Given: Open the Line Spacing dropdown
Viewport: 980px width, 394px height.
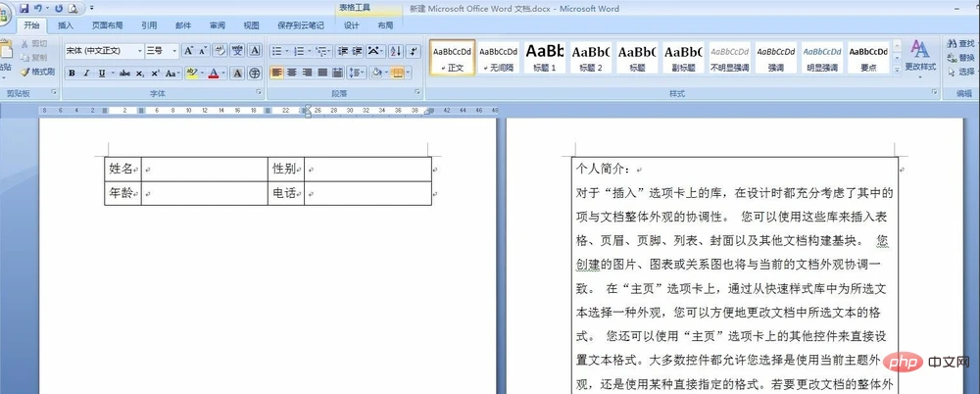Looking at the screenshot, I should [x=357, y=74].
